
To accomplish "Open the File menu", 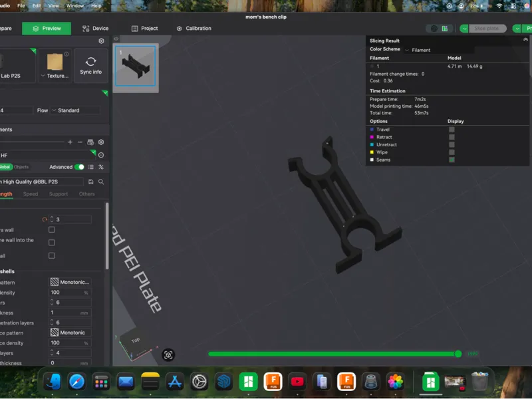I will (21, 6).
